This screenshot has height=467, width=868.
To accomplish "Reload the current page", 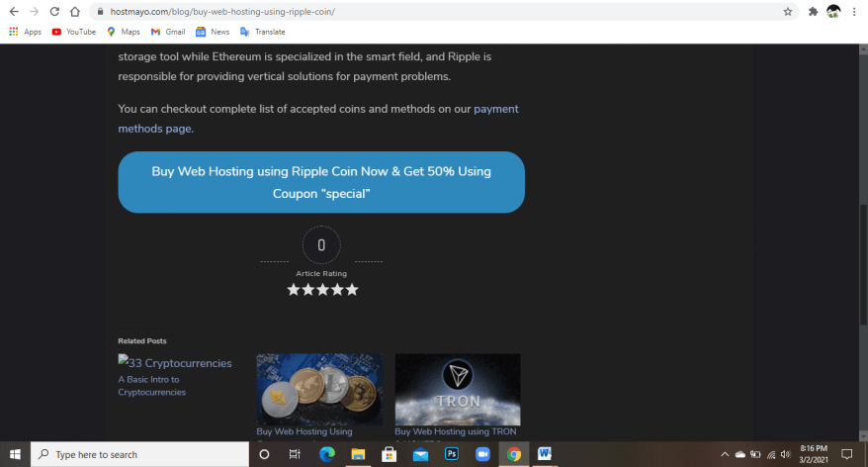I will [x=54, y=12].
